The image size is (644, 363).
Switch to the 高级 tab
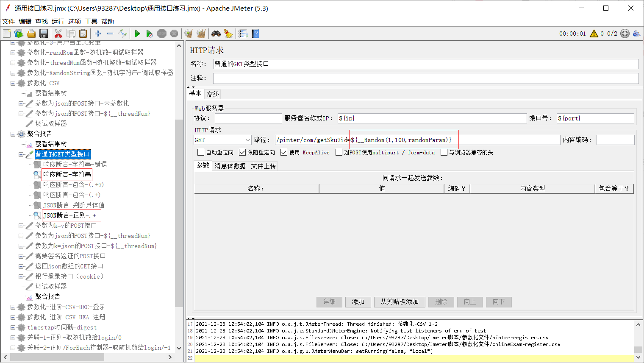point(213,94)
